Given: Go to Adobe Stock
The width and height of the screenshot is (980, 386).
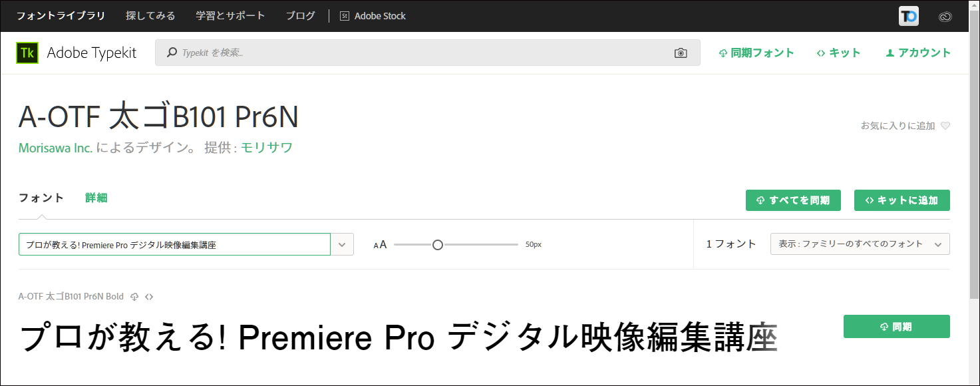Looking at the screenshot, I should [373, 16].
